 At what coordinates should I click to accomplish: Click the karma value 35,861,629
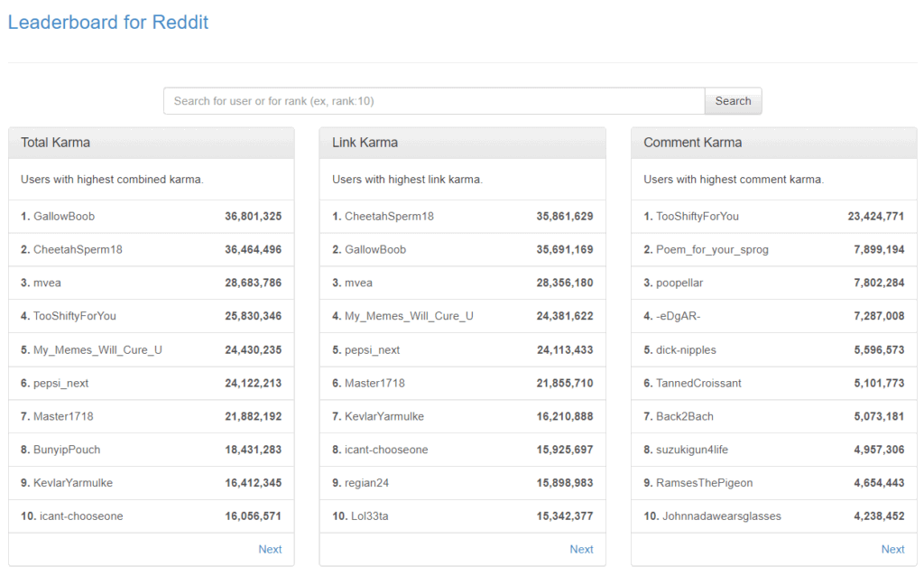coord(565,217)
